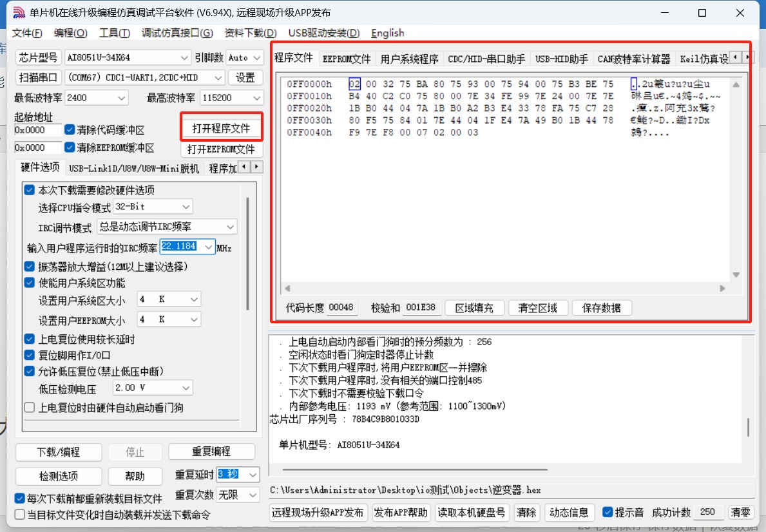This screenshot has height=532, width=766.
Task: Open 工具(T) menu
Action: click(x=114, y=33)
